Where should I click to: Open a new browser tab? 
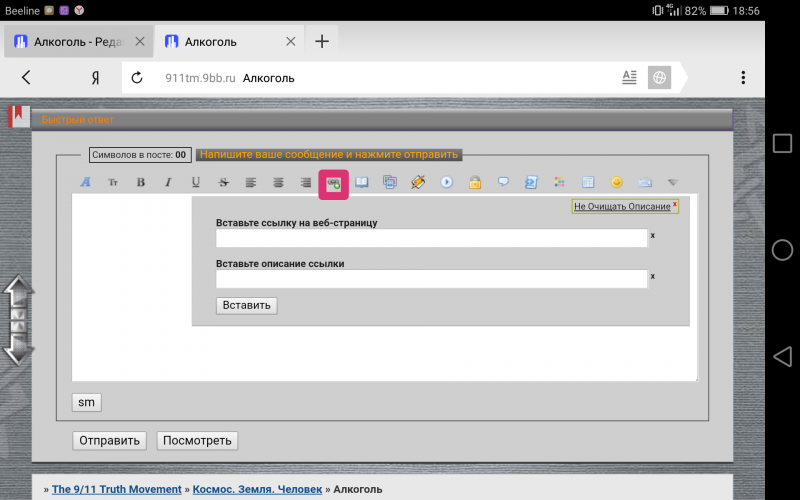click(322, 41)
